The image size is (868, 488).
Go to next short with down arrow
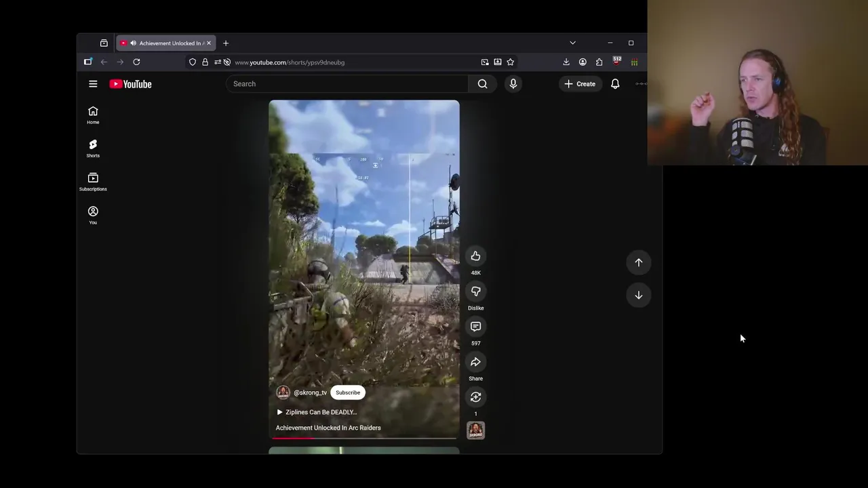click(638, 295)
